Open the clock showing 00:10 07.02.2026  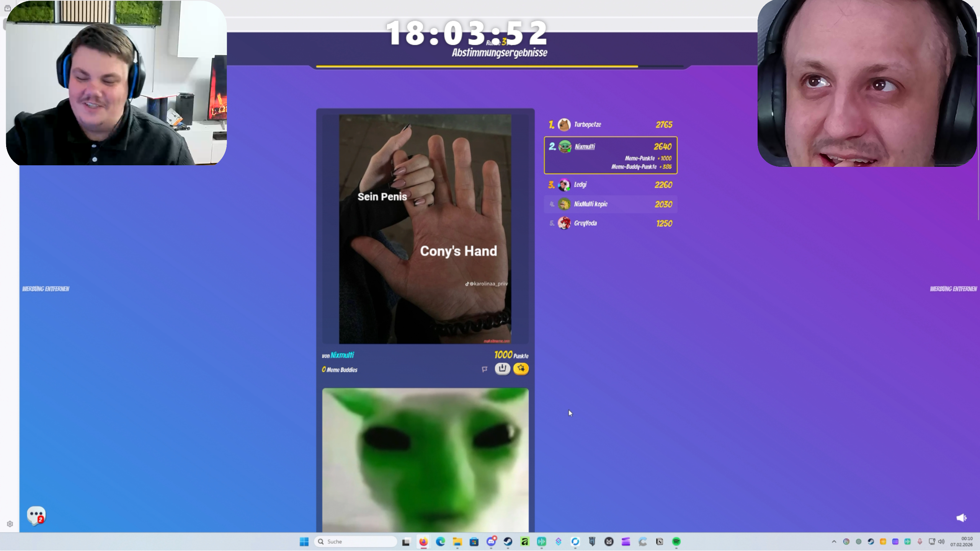(962, 541)
